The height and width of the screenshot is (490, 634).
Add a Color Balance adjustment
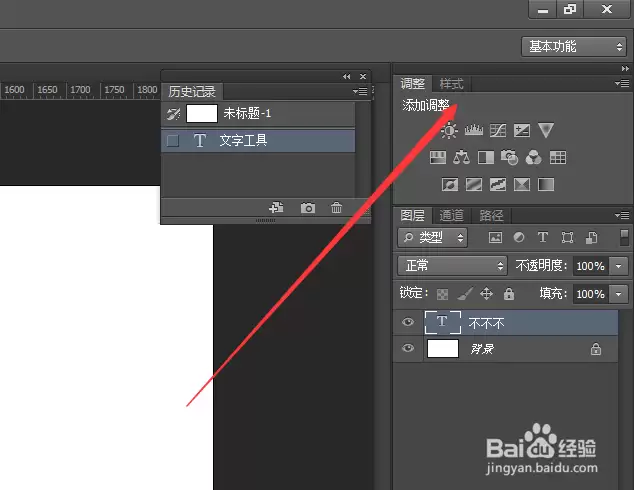click(461, 157)
